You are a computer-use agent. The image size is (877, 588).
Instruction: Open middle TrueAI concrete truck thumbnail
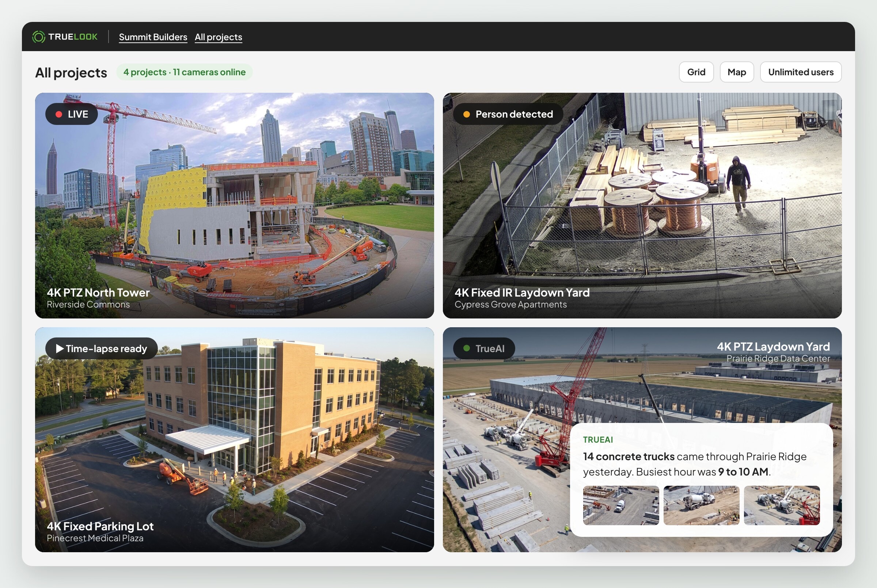pyautogui.click(x=701, y=505)
